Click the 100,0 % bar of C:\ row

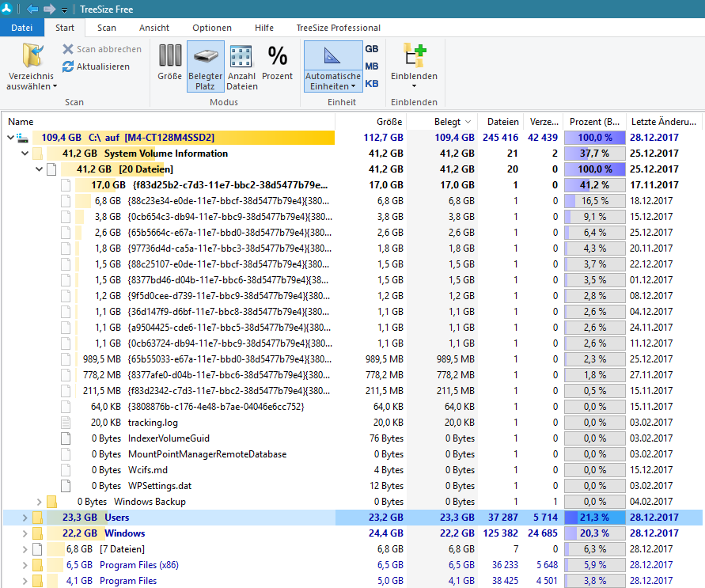(x=595, y=138)
